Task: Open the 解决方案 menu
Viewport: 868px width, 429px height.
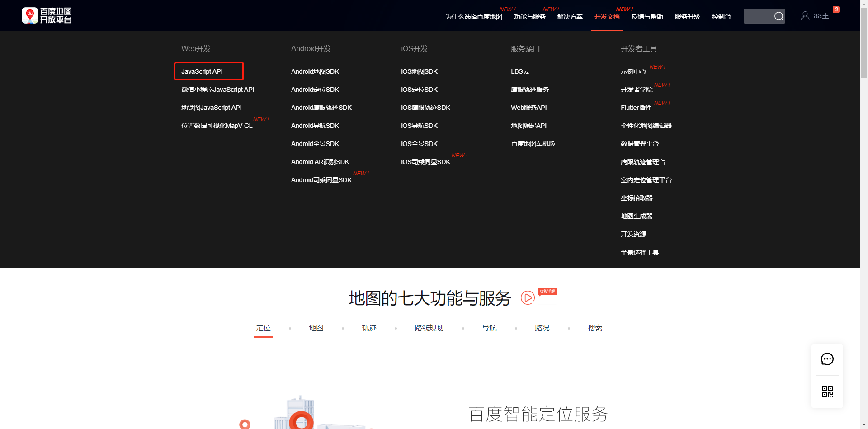Action: click(570, 17)
